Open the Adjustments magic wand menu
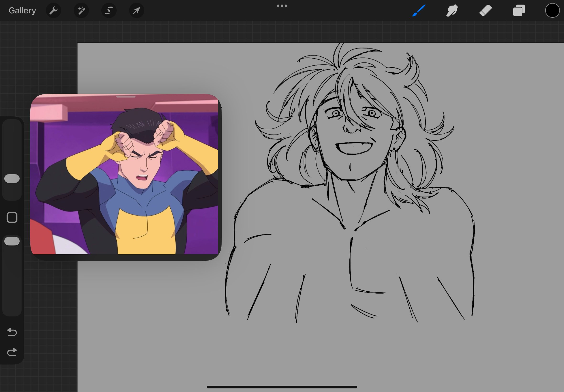Image resolution: width=564 pixels, height=392 pixels. (x=81, y=11)
